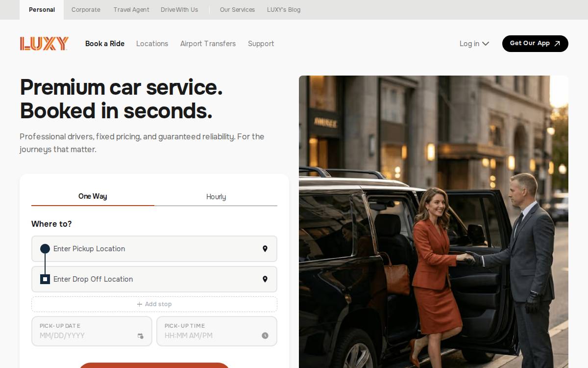Click the pickup location map pin icon
588x368 pixels.
[x=265, y=249]
